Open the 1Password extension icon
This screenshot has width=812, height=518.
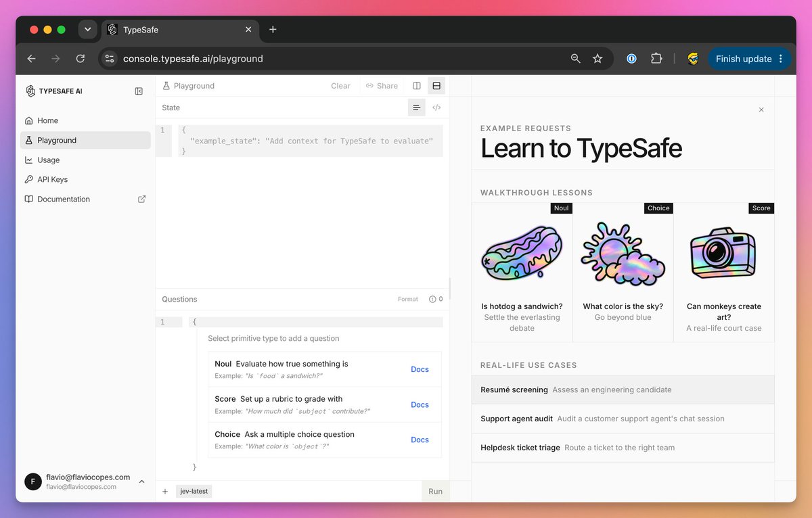click(631, 59)
